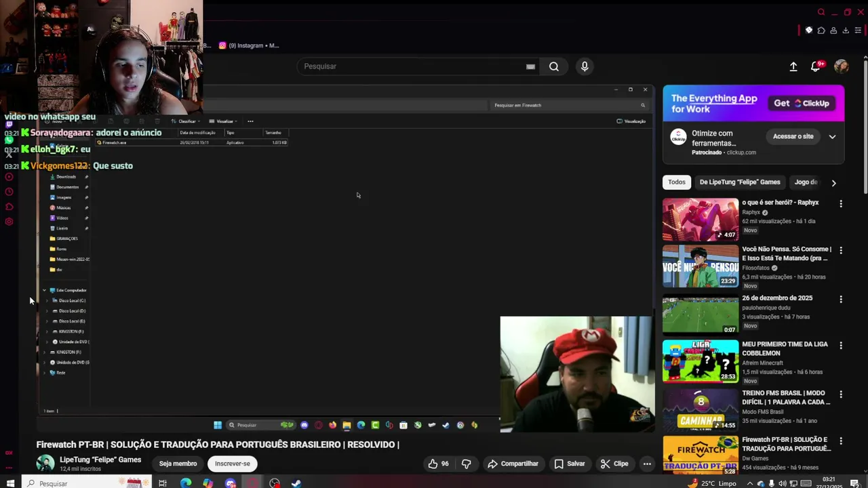This screenshot has width=868, height=488.
Task: Open options for 'TREINO FMS BRASIL' video
Action: pos(841,394)
